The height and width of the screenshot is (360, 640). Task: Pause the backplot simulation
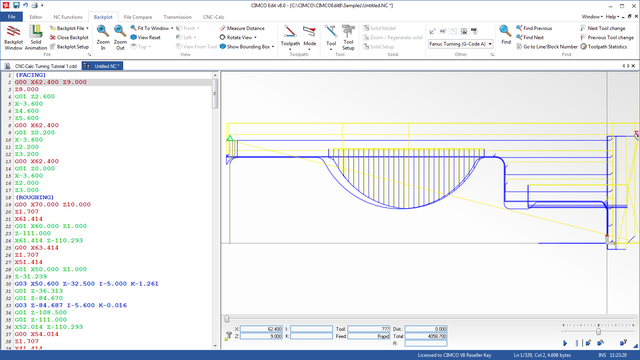click(577, 343)
